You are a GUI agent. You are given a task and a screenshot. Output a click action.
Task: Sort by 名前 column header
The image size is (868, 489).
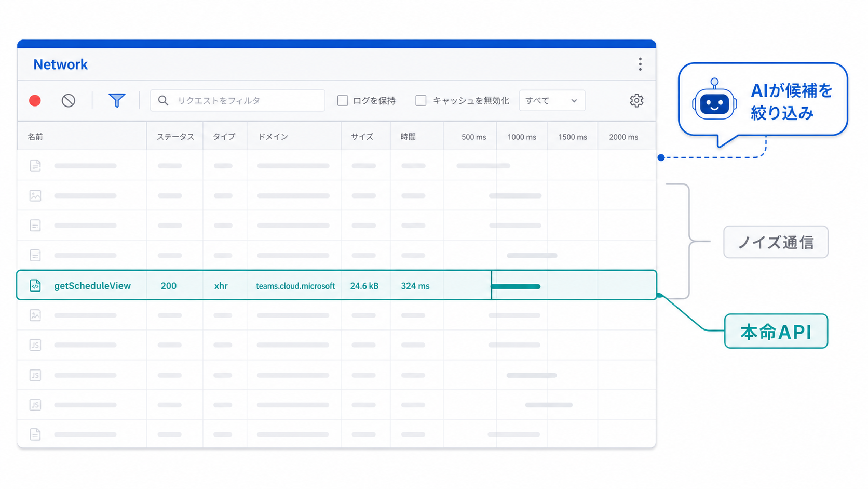click(x=35, y=137)
